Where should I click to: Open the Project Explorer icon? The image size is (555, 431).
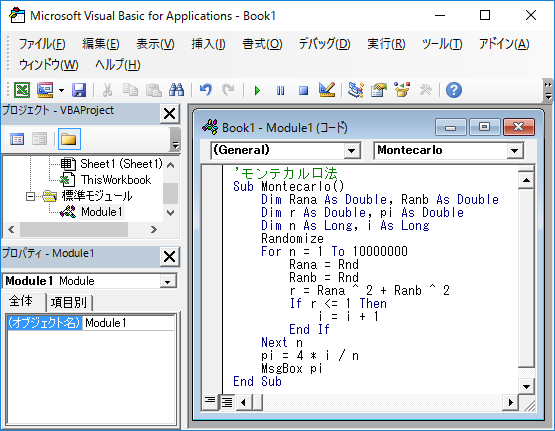[356, 90]
